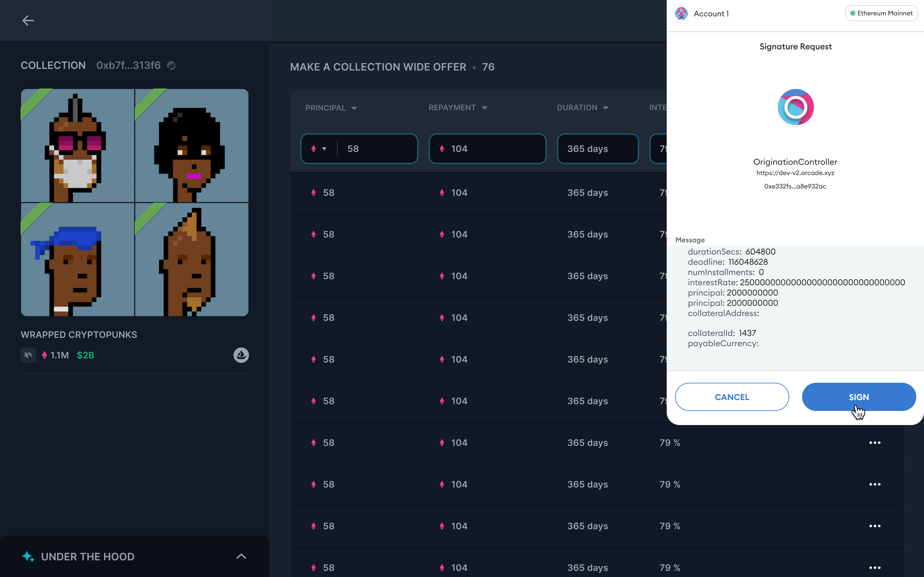Open the OpenSea ship icon link
Screen dimensions: 924x577
click(x=241, y=355)
